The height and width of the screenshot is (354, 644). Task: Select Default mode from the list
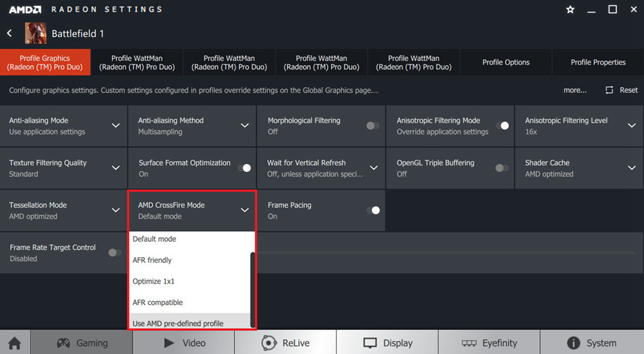pyautogui.click(x=190, y=239)
